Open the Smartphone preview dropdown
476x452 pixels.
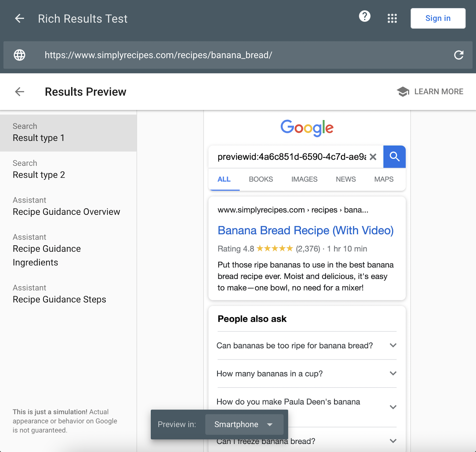pos(244,424)
